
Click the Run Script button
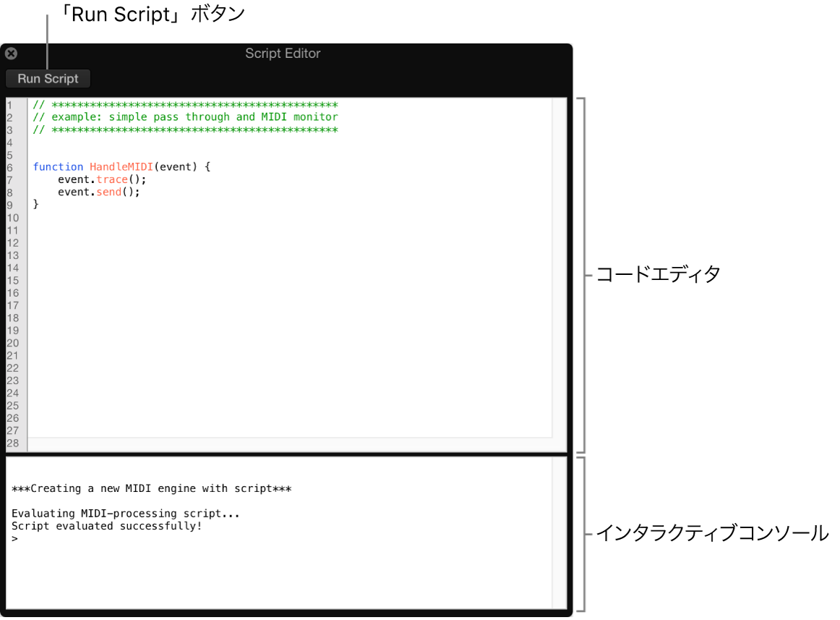point(47,78)
